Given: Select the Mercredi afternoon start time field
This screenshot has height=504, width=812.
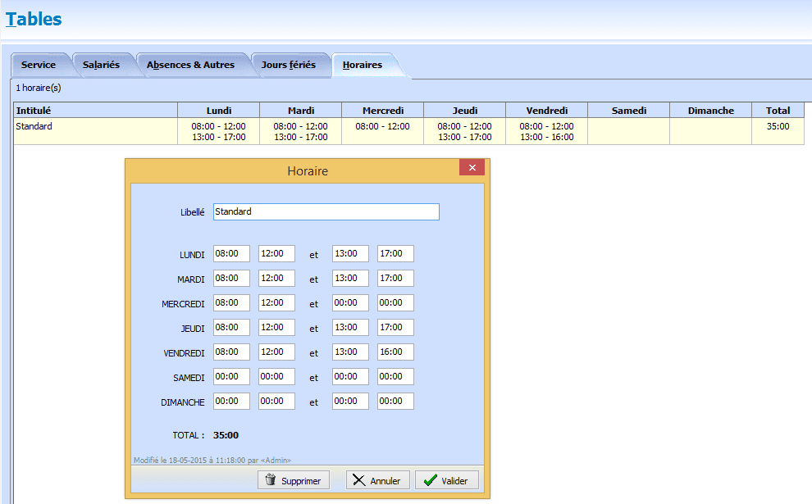Looking at the screenshot, I should click(350, 303).
